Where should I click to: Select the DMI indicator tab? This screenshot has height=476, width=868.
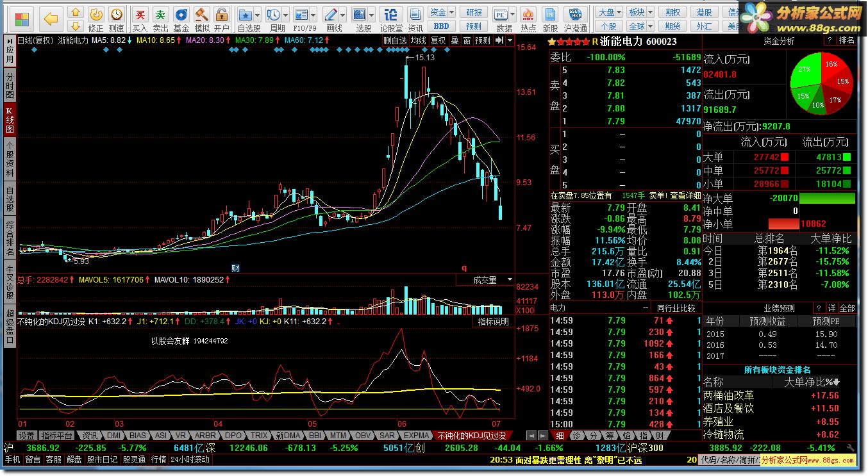click(x=113, y=436)
